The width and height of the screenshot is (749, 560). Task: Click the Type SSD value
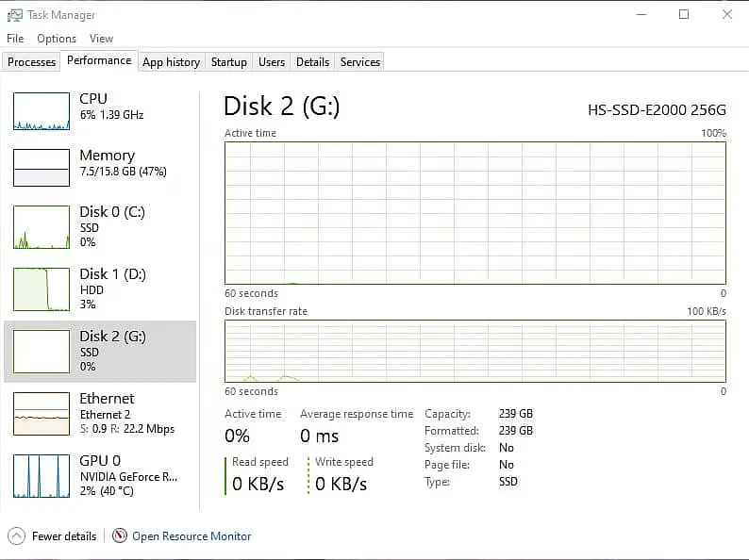508,482
